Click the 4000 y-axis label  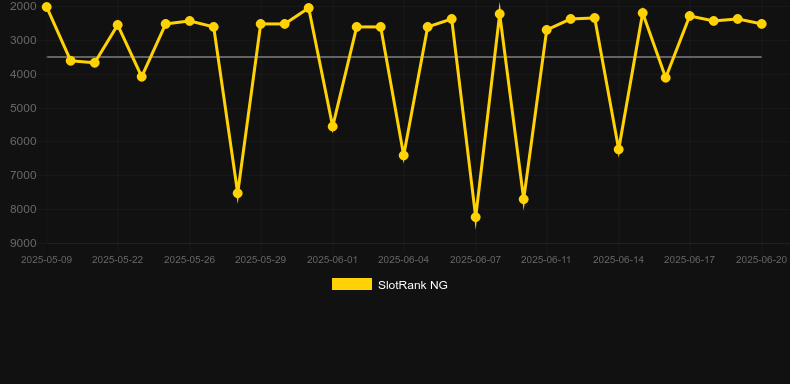pyautogui.click(x=23, y=74)
